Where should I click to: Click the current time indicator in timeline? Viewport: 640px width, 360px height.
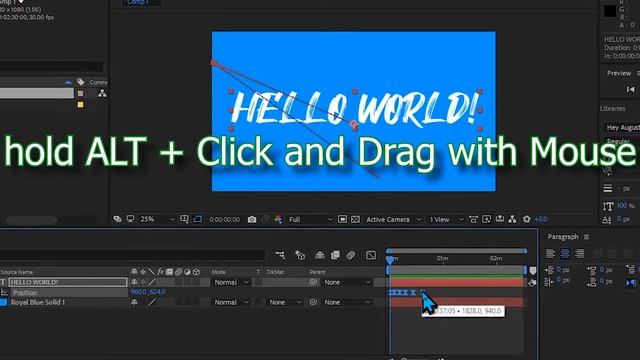point(390,259)
